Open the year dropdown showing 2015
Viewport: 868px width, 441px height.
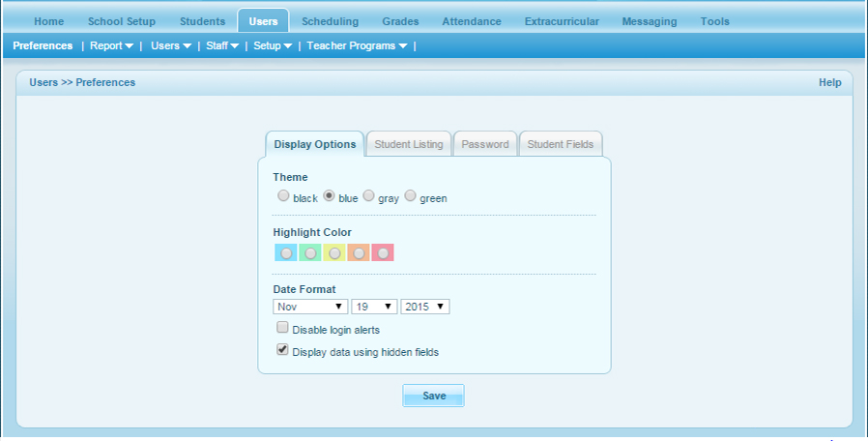(x=425, y=307)
